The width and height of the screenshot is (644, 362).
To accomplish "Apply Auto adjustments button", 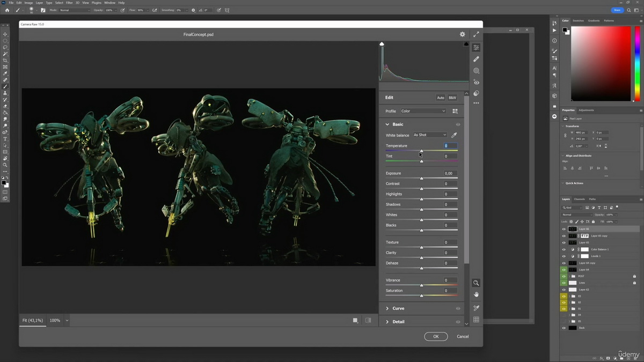I will click(x=441, y=98).
